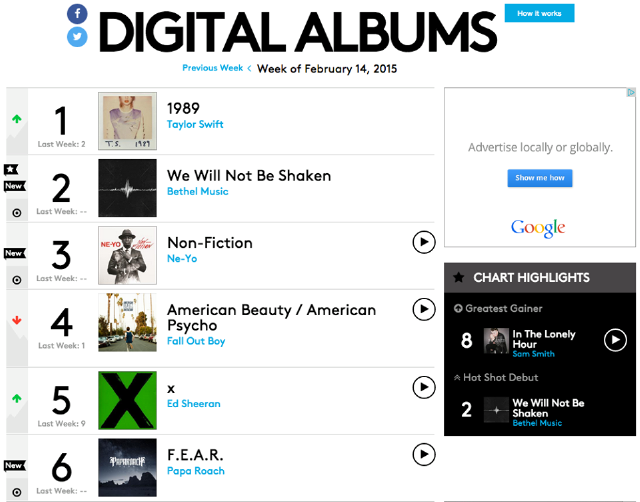
Task: Expand details circle beside rank 2 entry
Action: click(16, 212)
